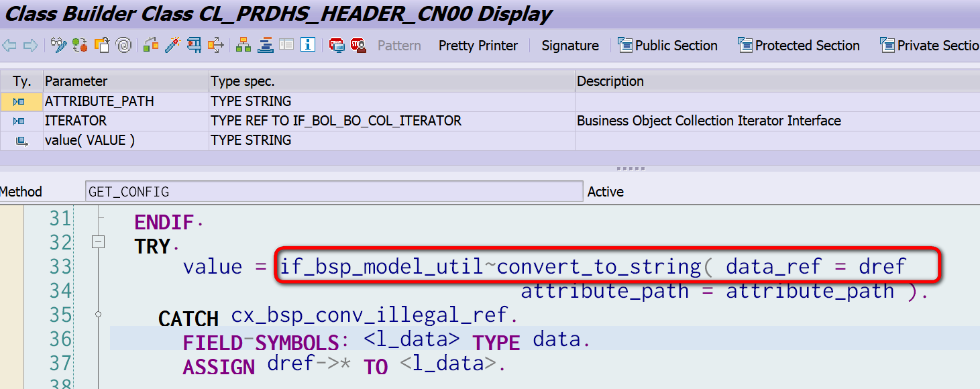Click the Pattern button
Screen dimensions: 980x389
click(399, 46)
